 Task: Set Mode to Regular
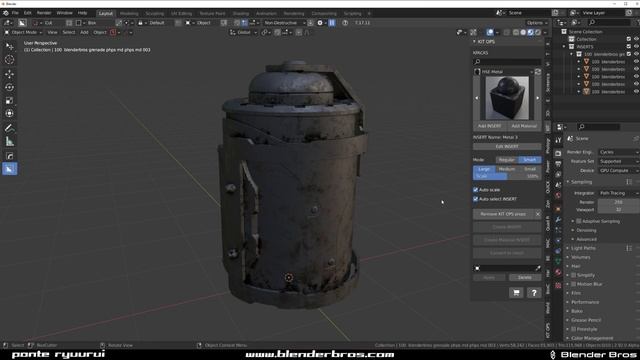pos(507,160)
